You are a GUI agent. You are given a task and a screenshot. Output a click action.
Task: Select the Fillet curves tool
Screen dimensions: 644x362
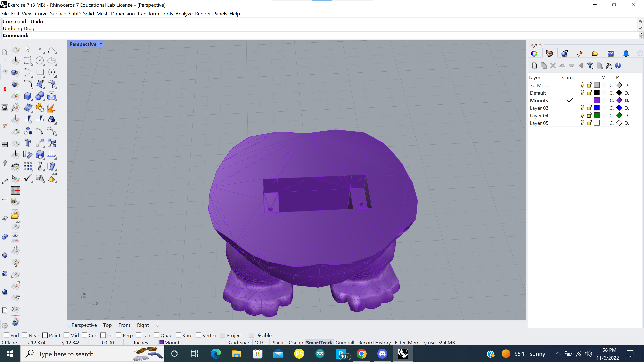[x=28, y=84]
